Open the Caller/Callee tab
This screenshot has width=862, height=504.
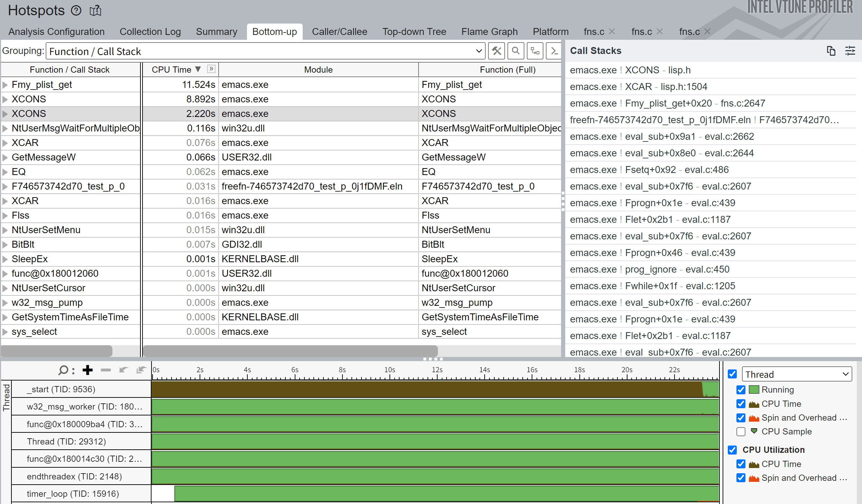click(x=339, y=31)
